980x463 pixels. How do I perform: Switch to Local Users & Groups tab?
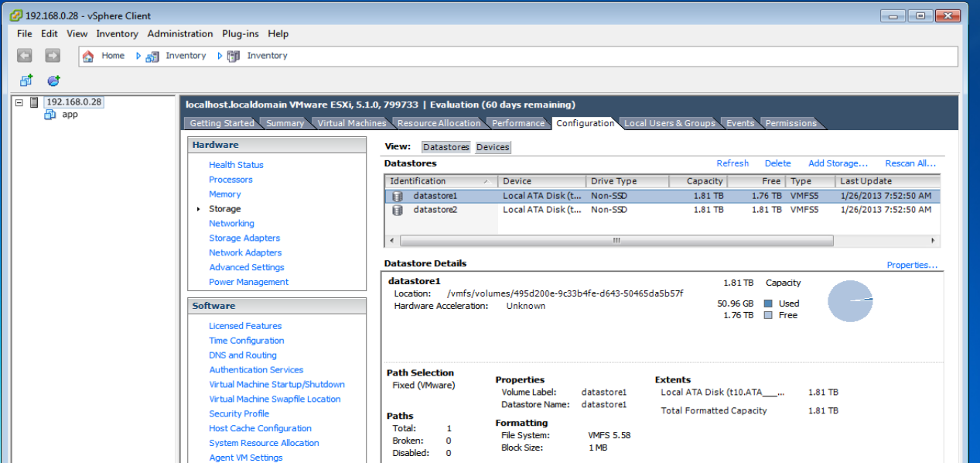click(x=670, y=123)
